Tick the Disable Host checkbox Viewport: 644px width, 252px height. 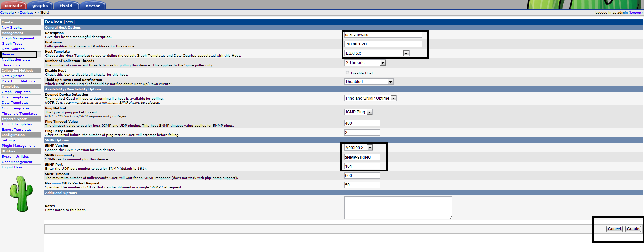tap(347, 72)
